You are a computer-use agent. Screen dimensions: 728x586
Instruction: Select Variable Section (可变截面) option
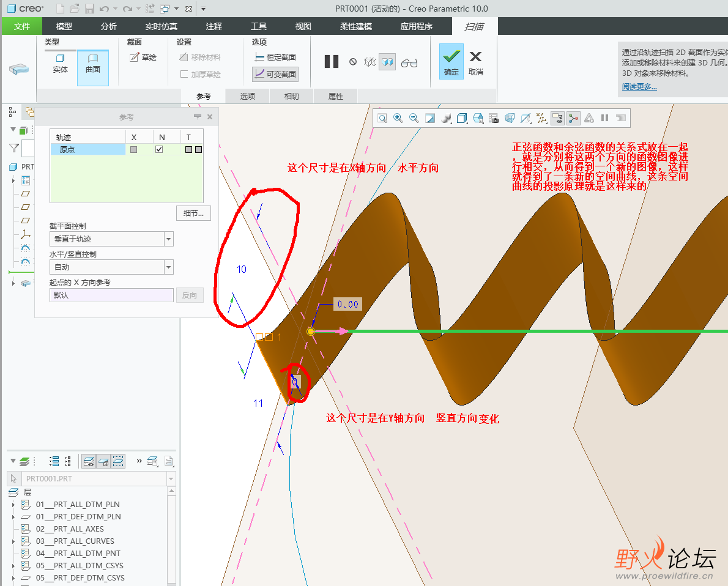[x=275, y=74]
